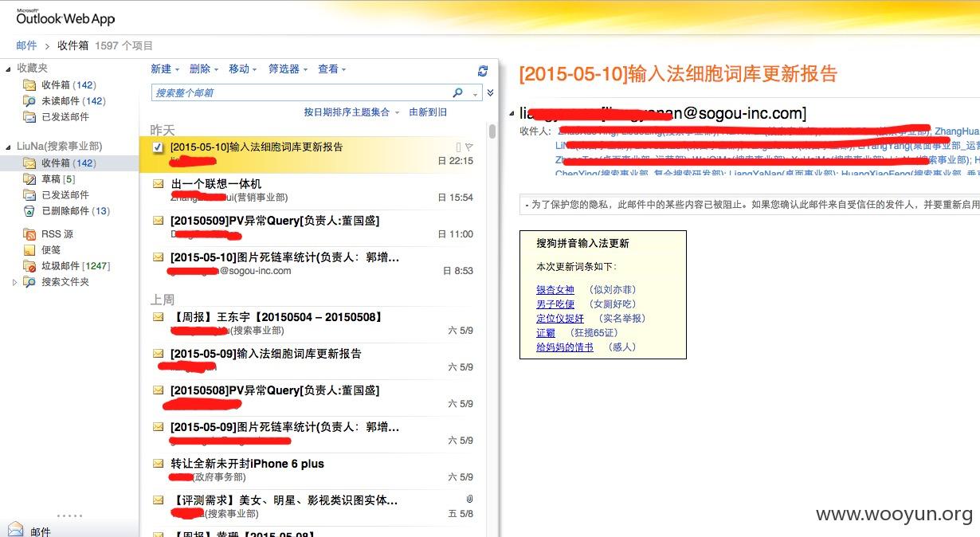Viewport: 980px width, 537px height.
Task: Open favorites 收件箱 (142) folder
Action: pyautogui.click(x=69, y=85)
